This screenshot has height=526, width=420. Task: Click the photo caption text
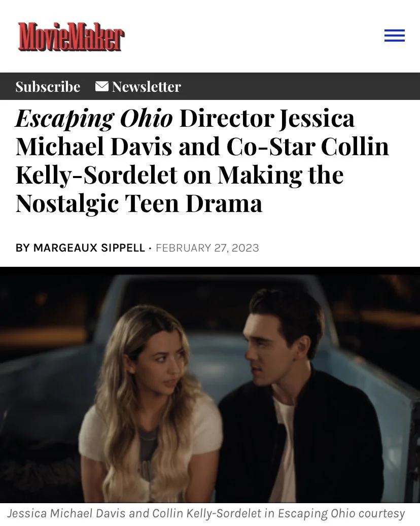click(206, 513)
